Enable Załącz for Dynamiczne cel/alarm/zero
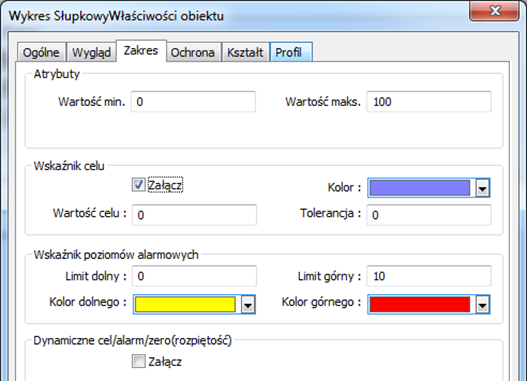This screenshot has width=527, height=381. click(138, 362)
